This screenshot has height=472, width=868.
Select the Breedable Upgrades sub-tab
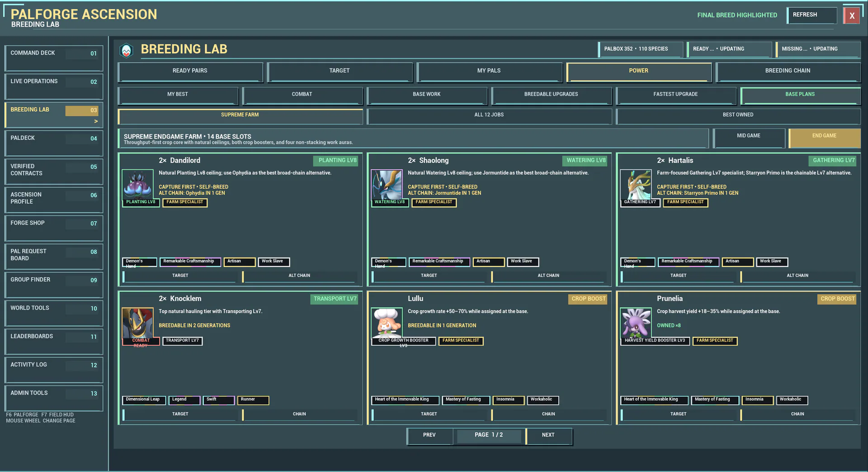[551, 95]
